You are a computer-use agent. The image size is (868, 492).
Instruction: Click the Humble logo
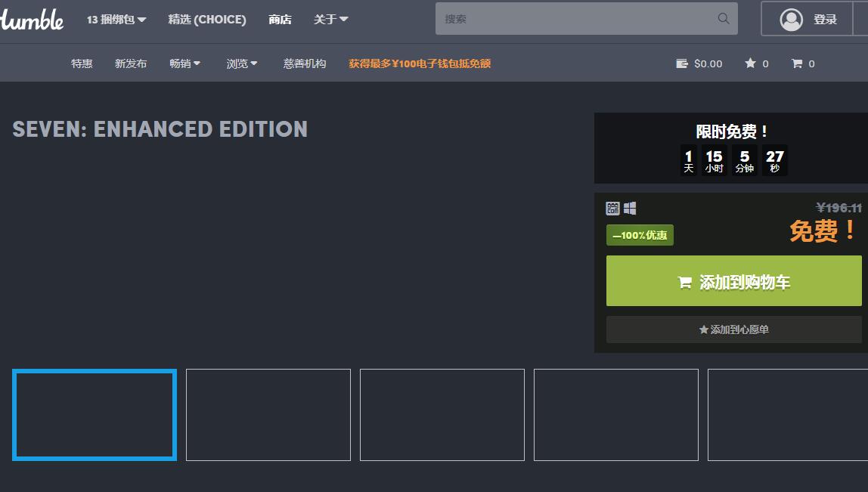(x=32, y=20)
